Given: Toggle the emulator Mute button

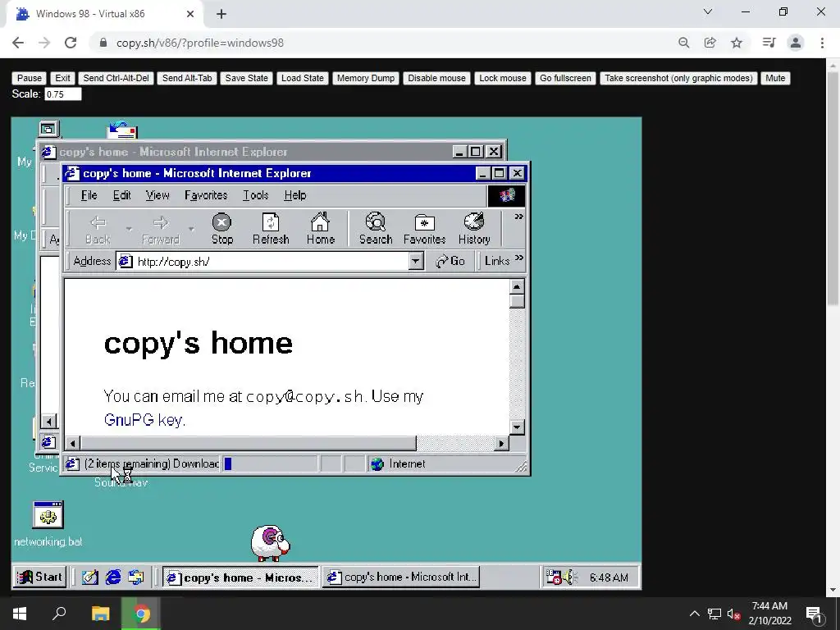Looking at the screenshot, I should coord(775,78).
